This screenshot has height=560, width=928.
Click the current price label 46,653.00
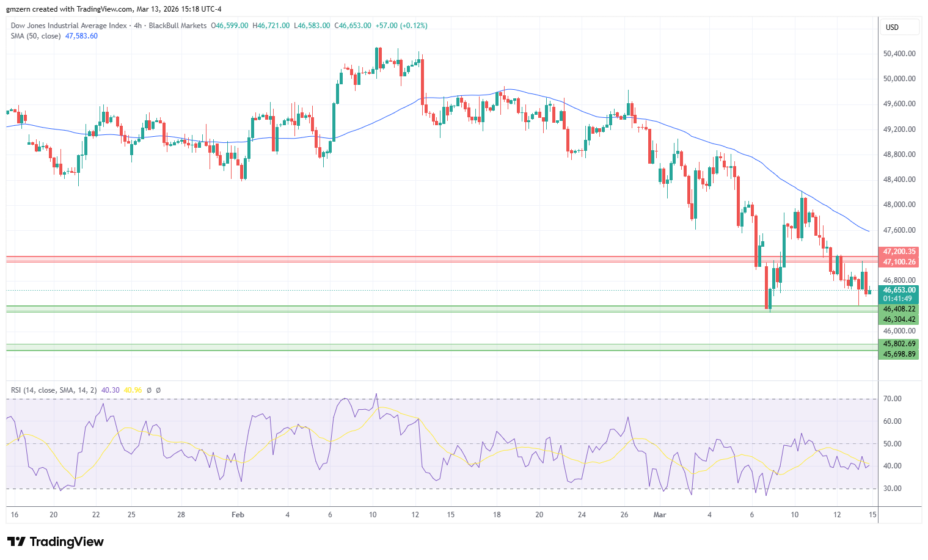(899, 290)
